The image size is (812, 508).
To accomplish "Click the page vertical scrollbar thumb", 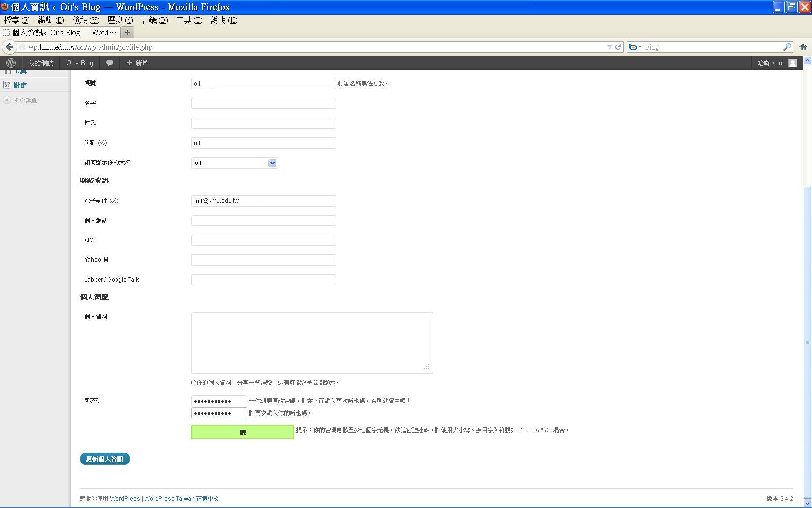I will (807, 343).
